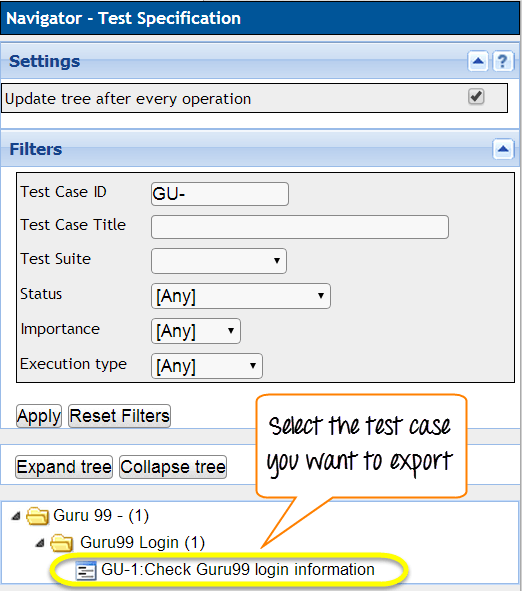Open the Test Suite dropdown
522x591 pixels.
click(x=219, y=261)
